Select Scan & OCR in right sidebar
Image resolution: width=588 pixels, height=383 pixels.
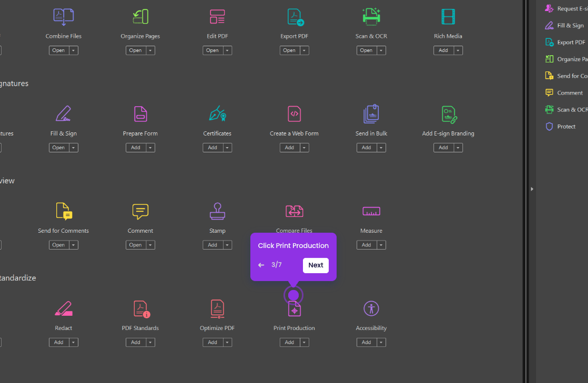tap(566, 110)
